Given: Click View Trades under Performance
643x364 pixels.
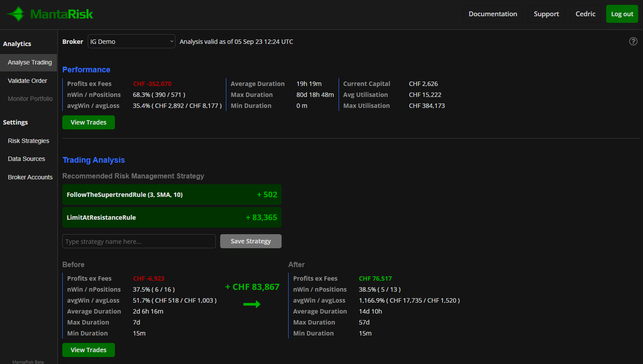Looking at the screenshot, I should pyautogui.click(x=88, y=122).
